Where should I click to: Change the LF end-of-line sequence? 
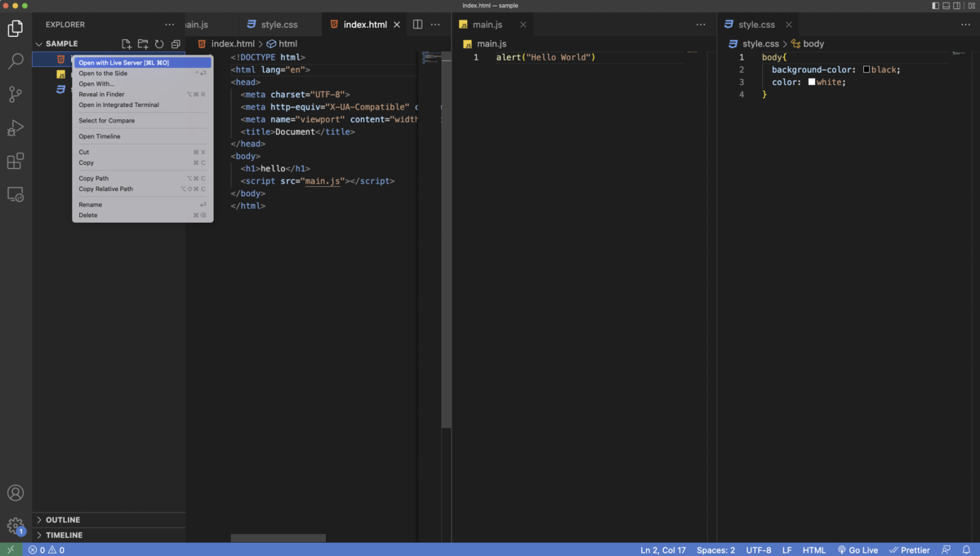[x=787, y=549]
